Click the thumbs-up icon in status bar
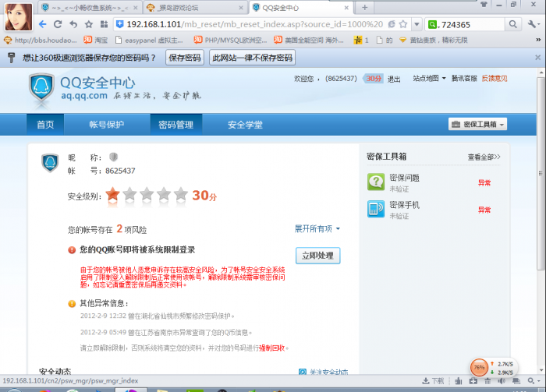The width and height of the screenshot is (546, 392). [459, 381]
